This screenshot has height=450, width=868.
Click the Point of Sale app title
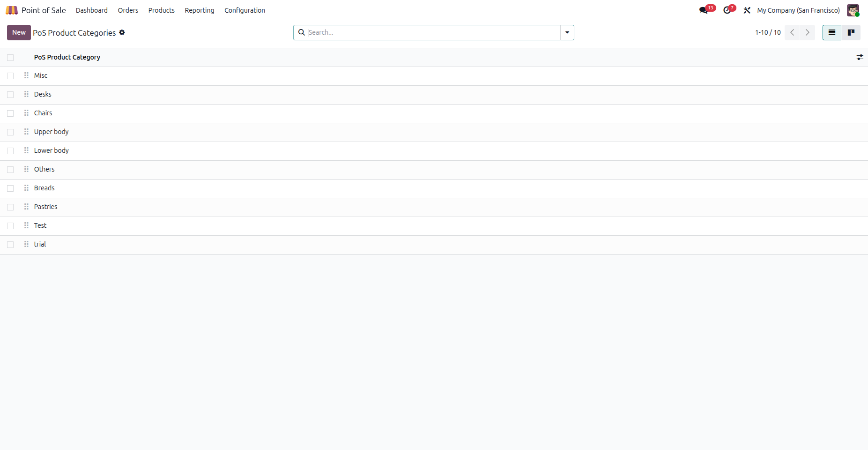tap(44, 10)
